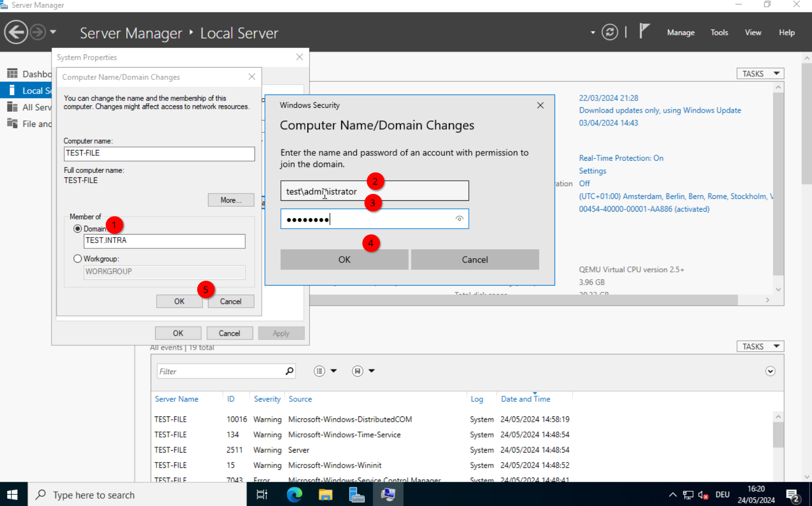
Task: Sort events by Date and Time column
Action: point(526,399)
